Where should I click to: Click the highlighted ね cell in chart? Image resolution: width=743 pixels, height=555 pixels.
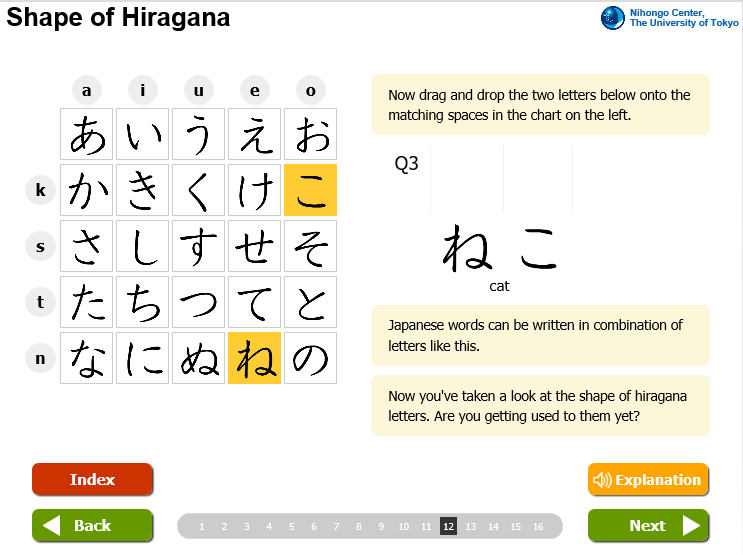(254, 358)
